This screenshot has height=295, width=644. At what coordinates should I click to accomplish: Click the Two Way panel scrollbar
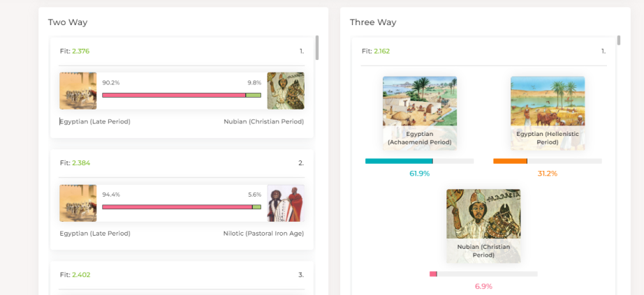[x=317, y=47]
